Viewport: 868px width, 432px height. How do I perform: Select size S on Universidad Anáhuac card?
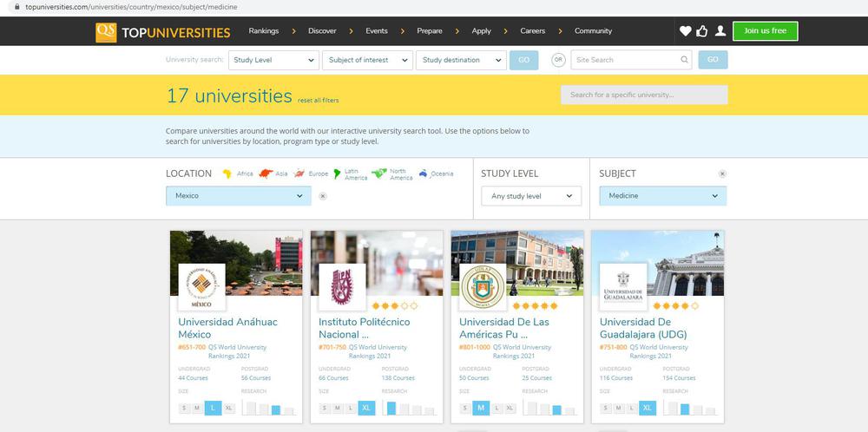(184, 409)
